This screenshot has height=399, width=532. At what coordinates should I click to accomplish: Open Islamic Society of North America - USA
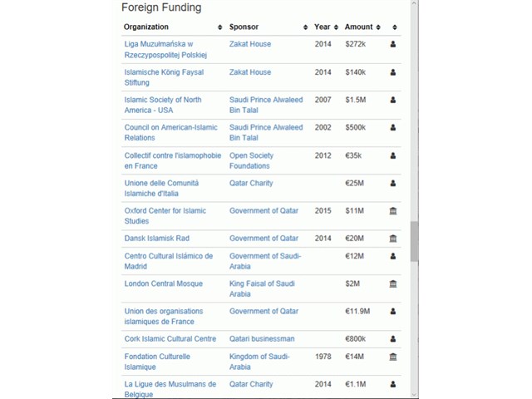163,105
